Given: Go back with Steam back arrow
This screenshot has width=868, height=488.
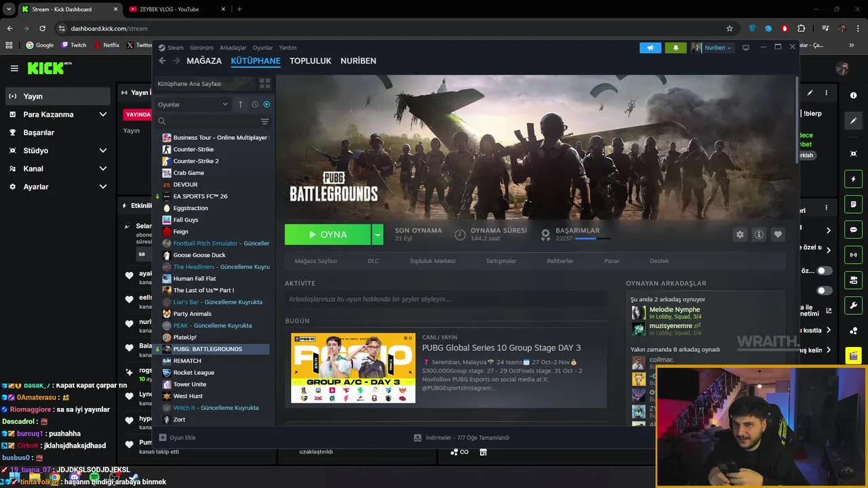Looking at the screenshot, I should 162,61.
